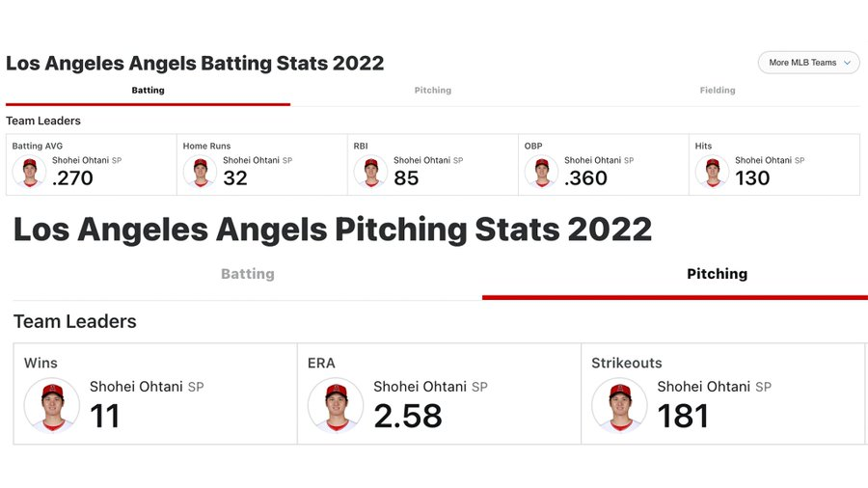Click Ohtani's photo in Strikeouts card
Screen dimensions: 868x488
pos(619,406)
